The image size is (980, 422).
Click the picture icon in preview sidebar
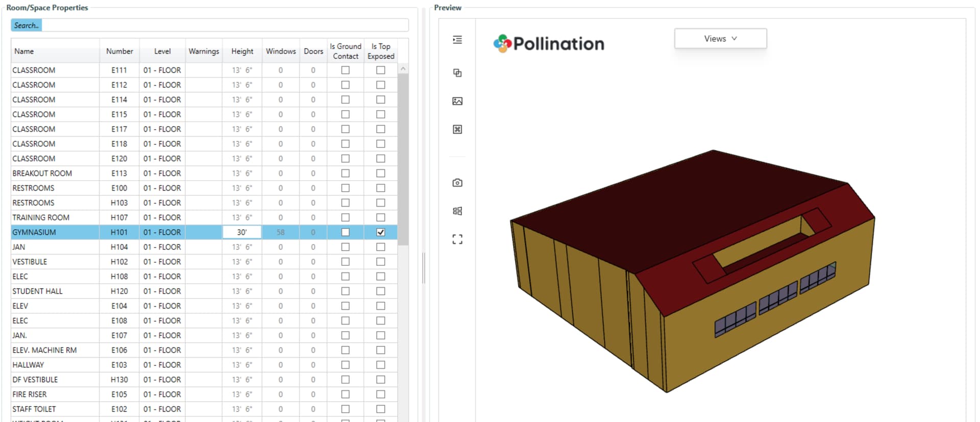457,101
